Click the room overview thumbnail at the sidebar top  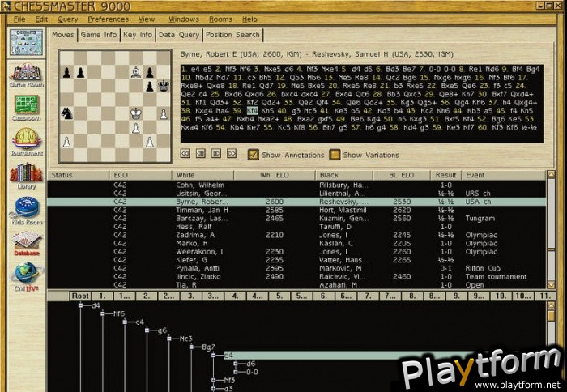point(27,43)
